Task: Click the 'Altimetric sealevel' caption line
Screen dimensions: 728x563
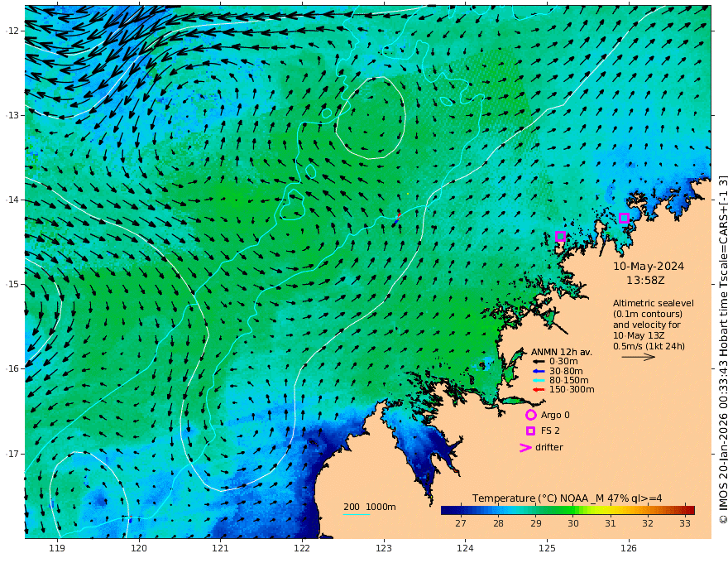Action: 654,303
